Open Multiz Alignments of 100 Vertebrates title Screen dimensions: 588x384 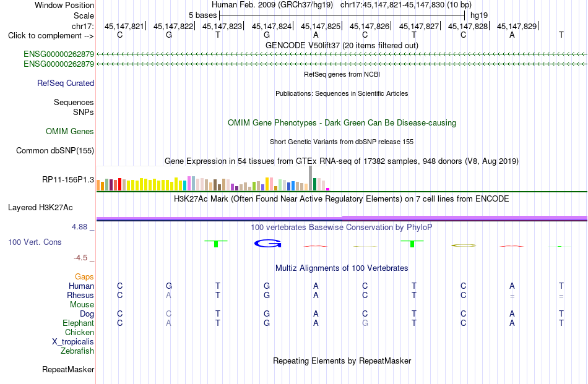pos(342,268)
